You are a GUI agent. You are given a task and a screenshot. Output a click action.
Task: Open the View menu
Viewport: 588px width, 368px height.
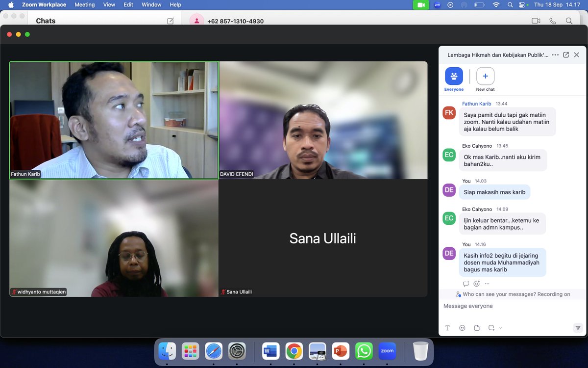tap(109, 5)
